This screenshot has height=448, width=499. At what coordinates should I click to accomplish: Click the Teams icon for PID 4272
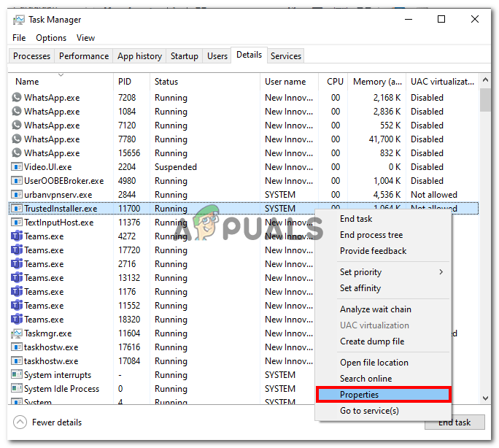17,236
